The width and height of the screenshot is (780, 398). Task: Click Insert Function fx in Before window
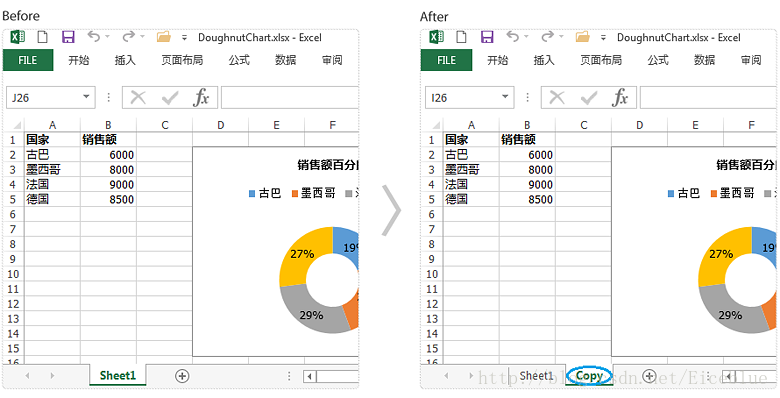click(201, 98)
